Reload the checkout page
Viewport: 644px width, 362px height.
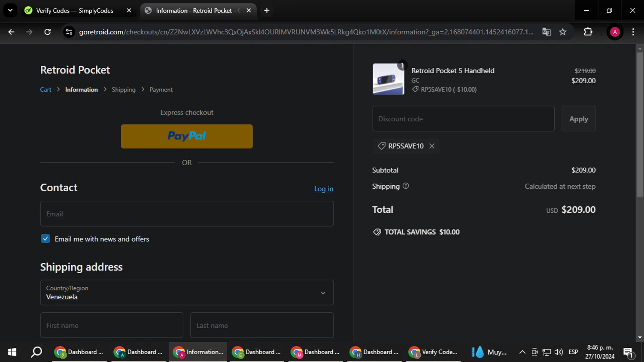point(48,32)
